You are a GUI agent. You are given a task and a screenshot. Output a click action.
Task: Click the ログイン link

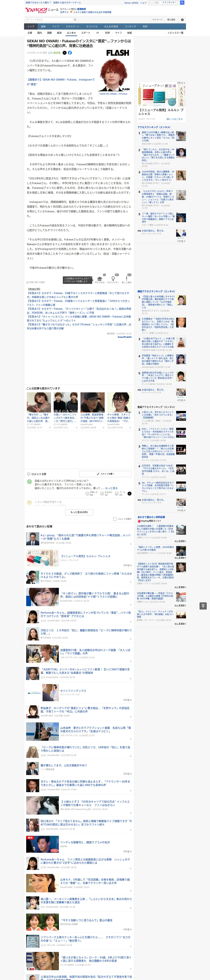click(x=64, y=12)
